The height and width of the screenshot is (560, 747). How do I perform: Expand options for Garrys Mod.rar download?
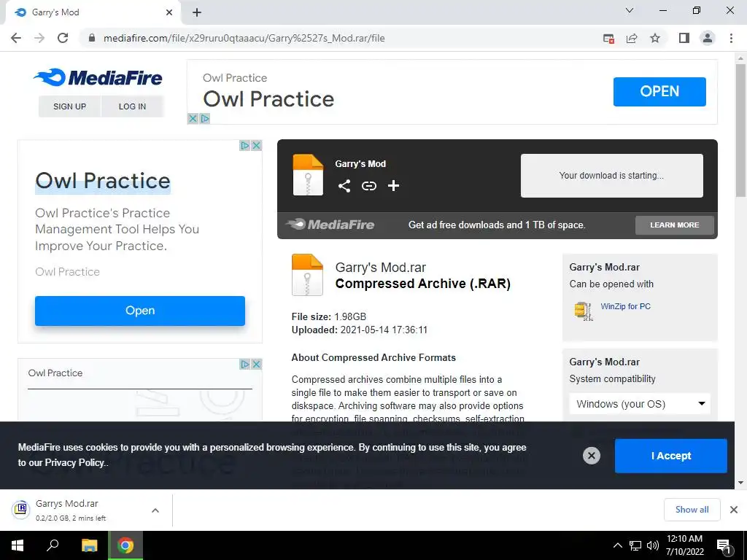click(x=155, y=510)
